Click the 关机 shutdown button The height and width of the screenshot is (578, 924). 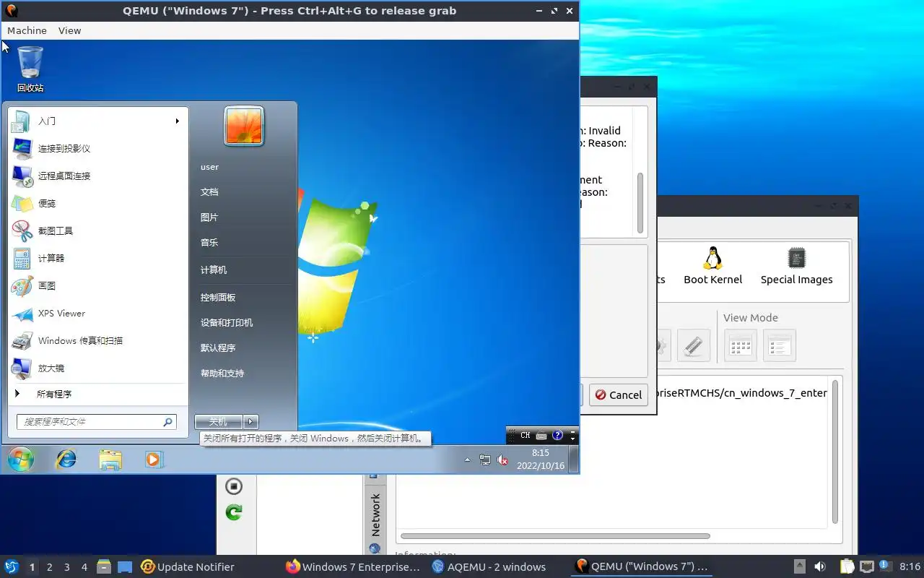pyautogui.click(x=218, y=422)
